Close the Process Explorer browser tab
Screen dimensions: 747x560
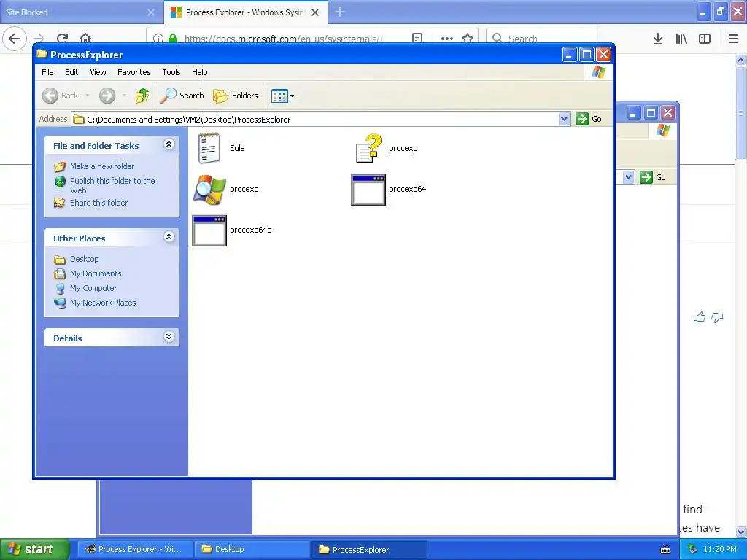[315, 12]
